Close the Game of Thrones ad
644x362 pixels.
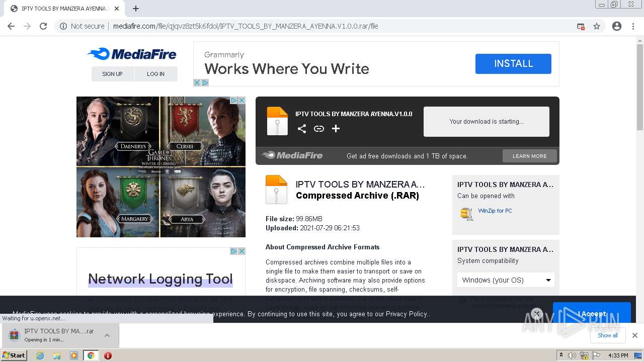click(x=242, y=100)
